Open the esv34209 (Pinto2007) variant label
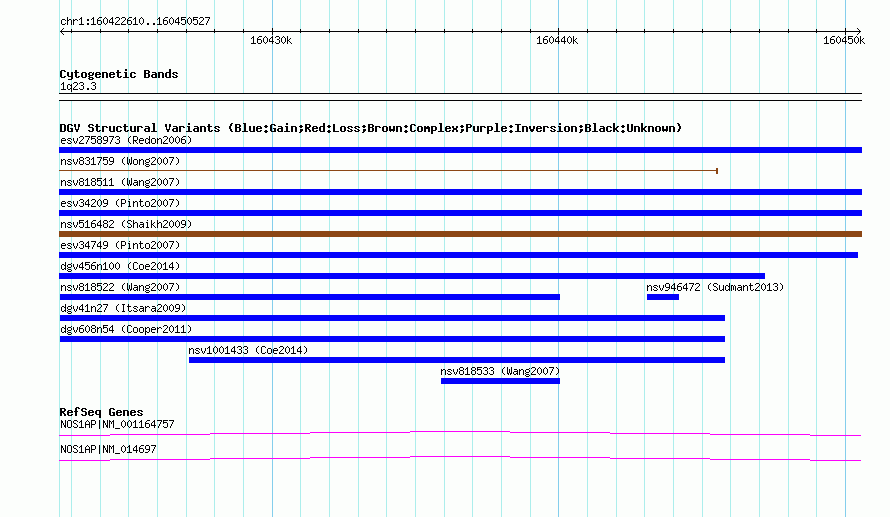Screen dimensions: 890x517 120,203
